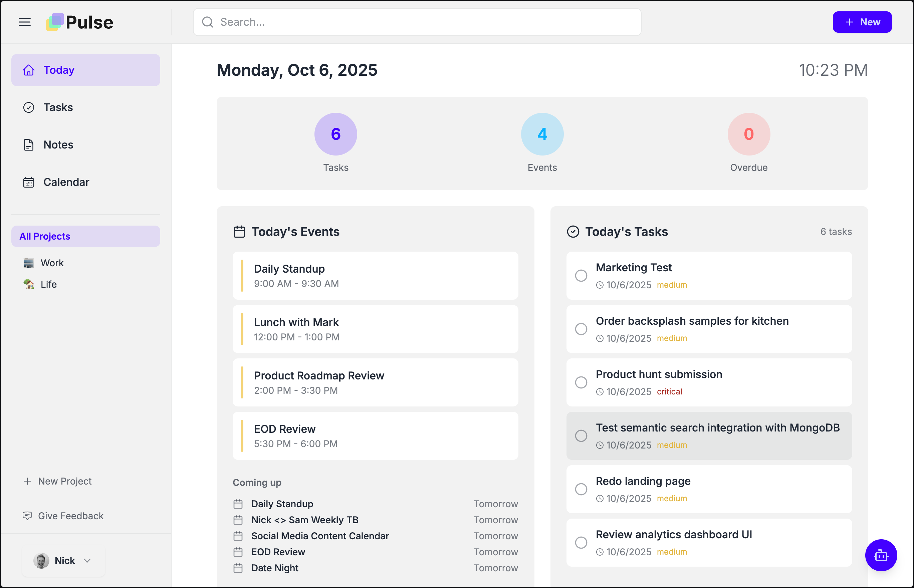This screenshot has width=914, height=588.
Task: Open Nick's profile avatar menu
Action: [41, 561]
